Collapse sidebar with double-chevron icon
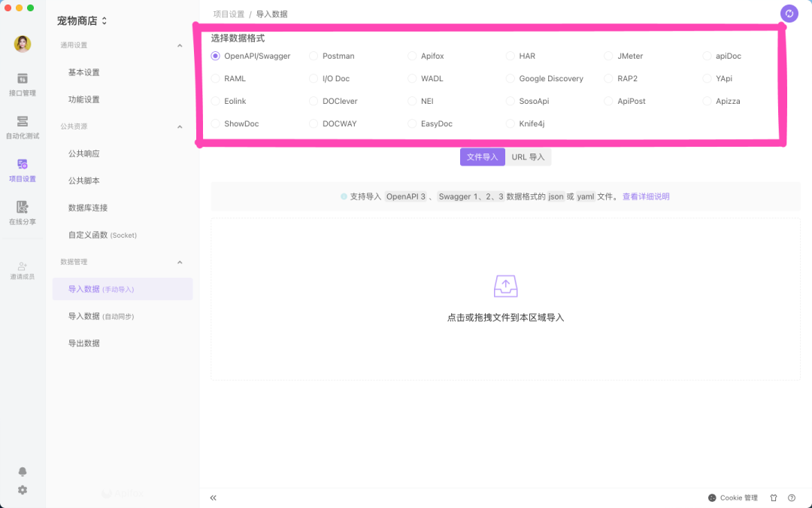The image size is (812, 508). pos(214,497)
